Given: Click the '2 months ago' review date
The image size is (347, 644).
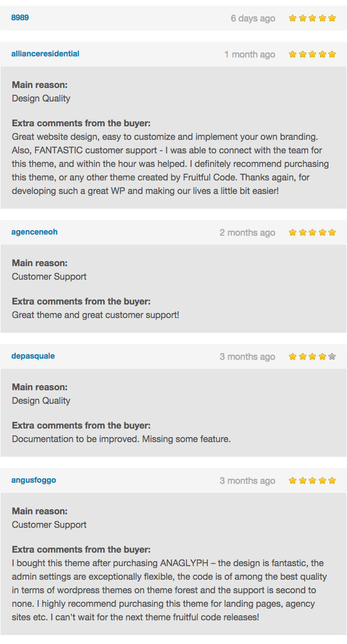Looking at the screenshot, I should pyautogui.click(x=247, y=233).
